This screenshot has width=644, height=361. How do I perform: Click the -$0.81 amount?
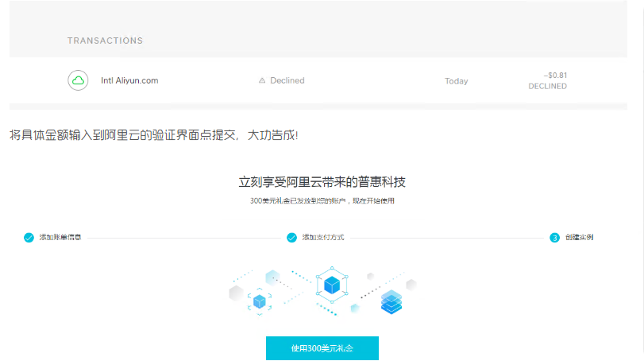click(555, 76)
